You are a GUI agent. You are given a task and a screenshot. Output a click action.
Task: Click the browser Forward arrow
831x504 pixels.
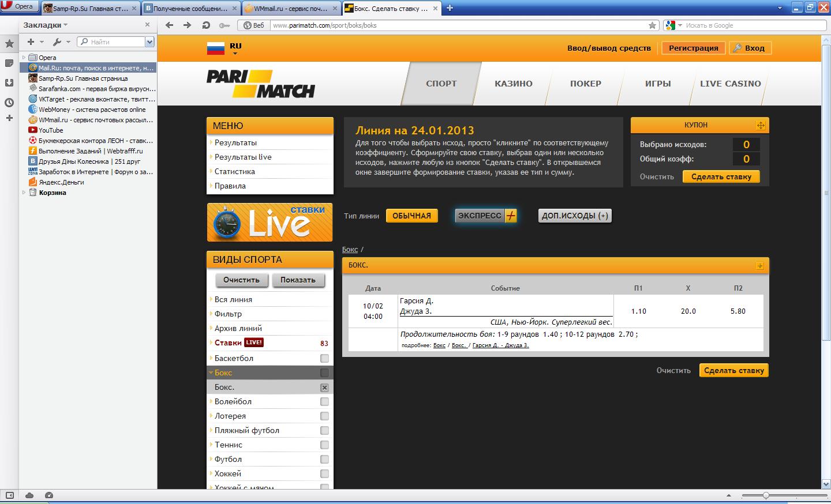[x=187, y=25]
